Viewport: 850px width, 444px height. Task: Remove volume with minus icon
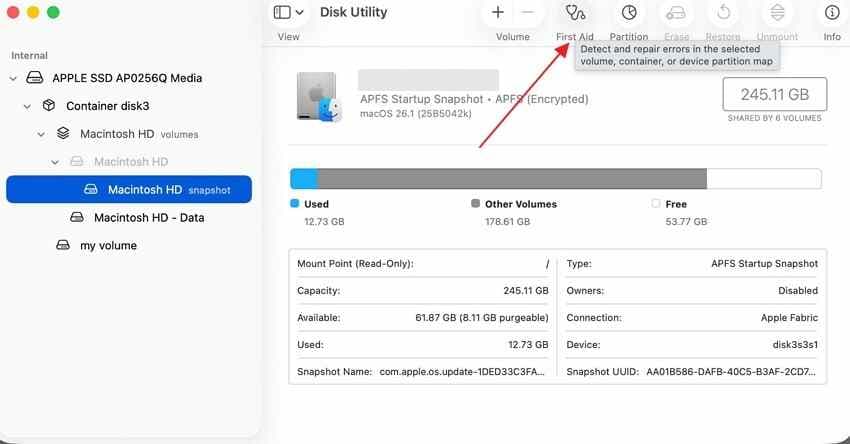point(527,12)
